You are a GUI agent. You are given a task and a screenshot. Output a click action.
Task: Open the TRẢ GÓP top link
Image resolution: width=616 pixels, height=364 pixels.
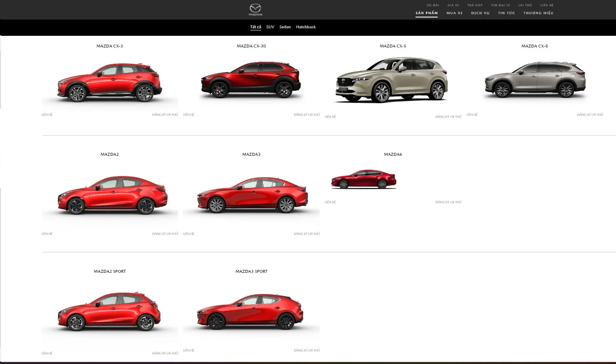475,5
